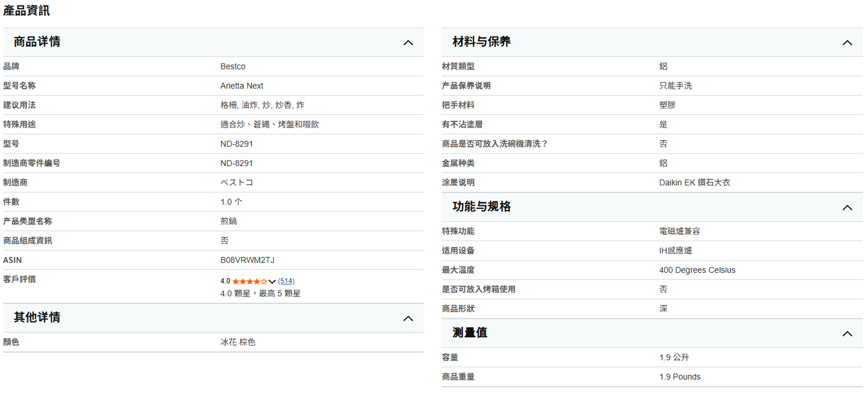Screen dimensions: 868x394
Task: Select the 只能手洗 care instruction value
Action: 676,86
